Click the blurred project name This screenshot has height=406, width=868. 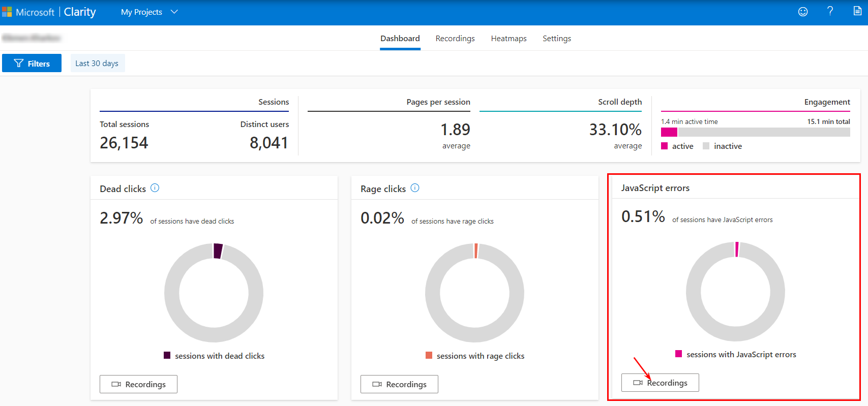32,38
